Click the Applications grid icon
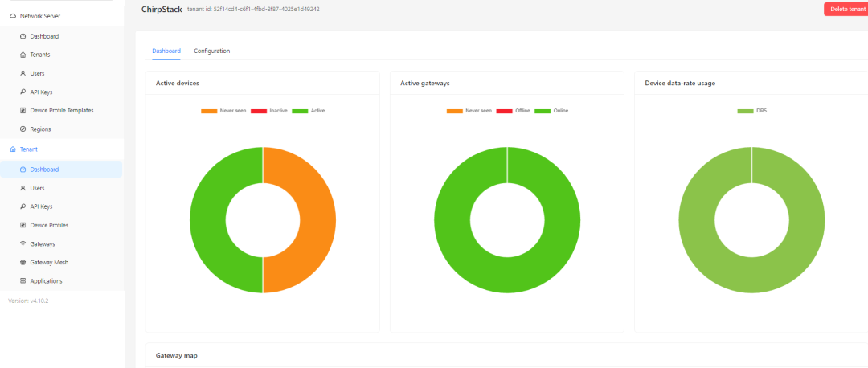Image resolution: width=868 pixels, height=368 pixels. (x=23, y=281)
